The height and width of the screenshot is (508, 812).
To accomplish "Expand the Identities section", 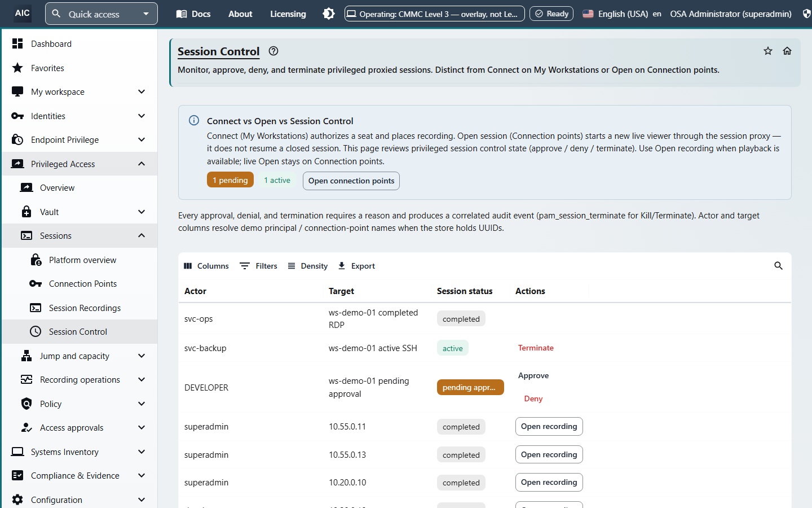I will [79, 116].
